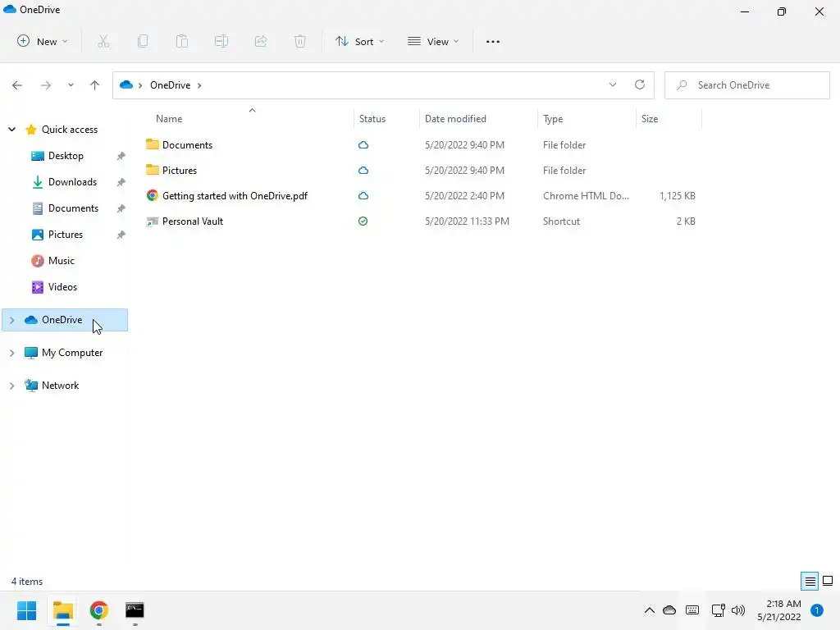The height and width of the screenshot is (630, 840).
Task: Expand the My Computer tree node
Action: [x=11, y=353]
